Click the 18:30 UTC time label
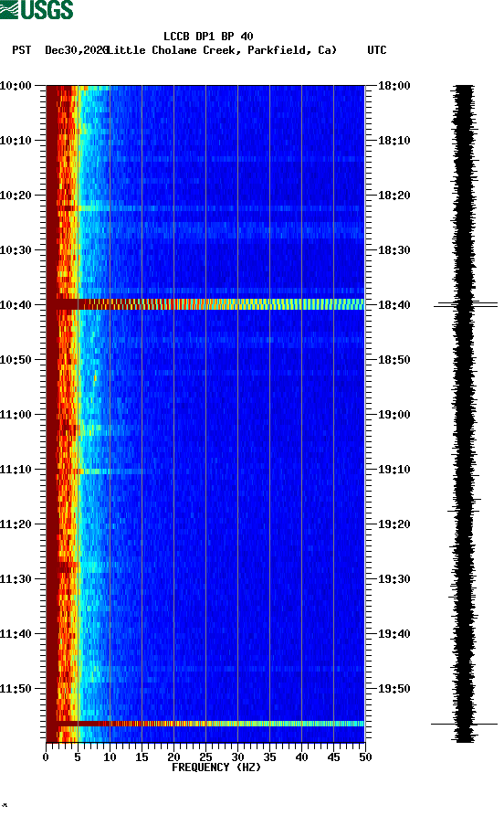 pos(394,250)
